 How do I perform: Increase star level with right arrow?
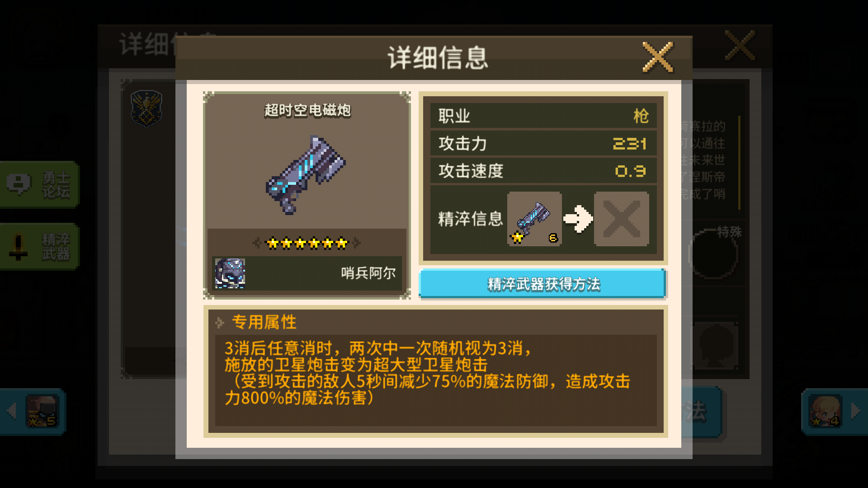tap(357, 243)
